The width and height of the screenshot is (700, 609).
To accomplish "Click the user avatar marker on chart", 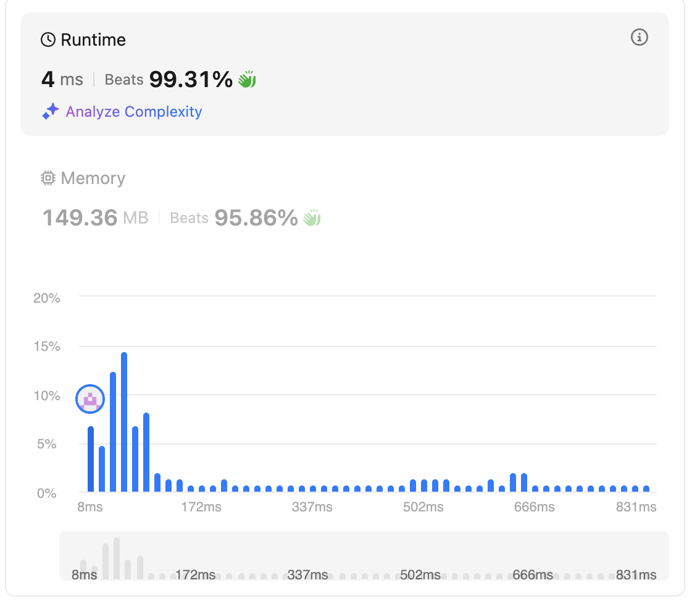I will 90,399.
